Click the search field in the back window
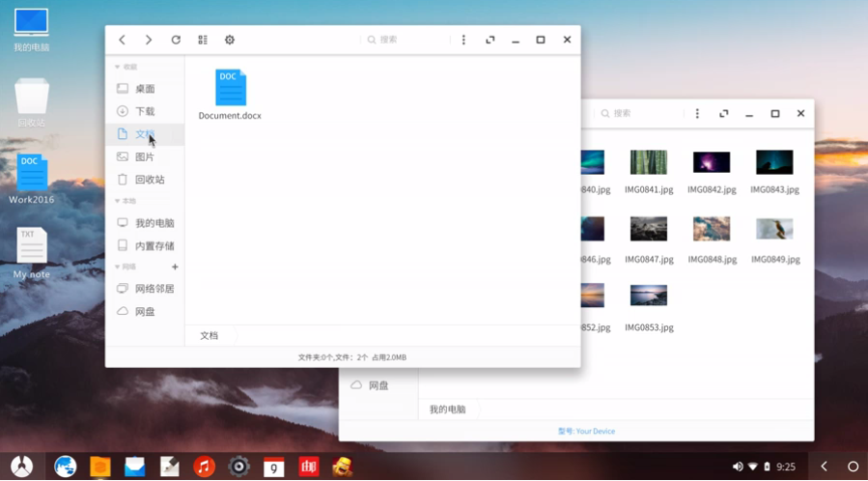868x481 pixels. pos(639,113)
